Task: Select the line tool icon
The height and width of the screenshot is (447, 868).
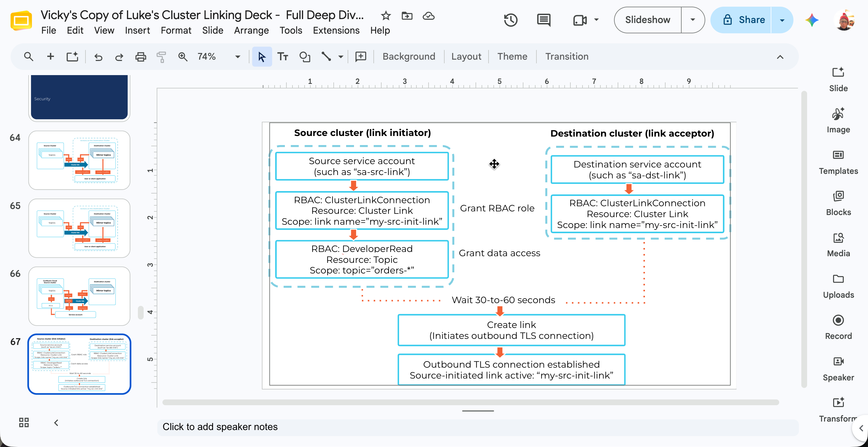Action: pos(326,57)
